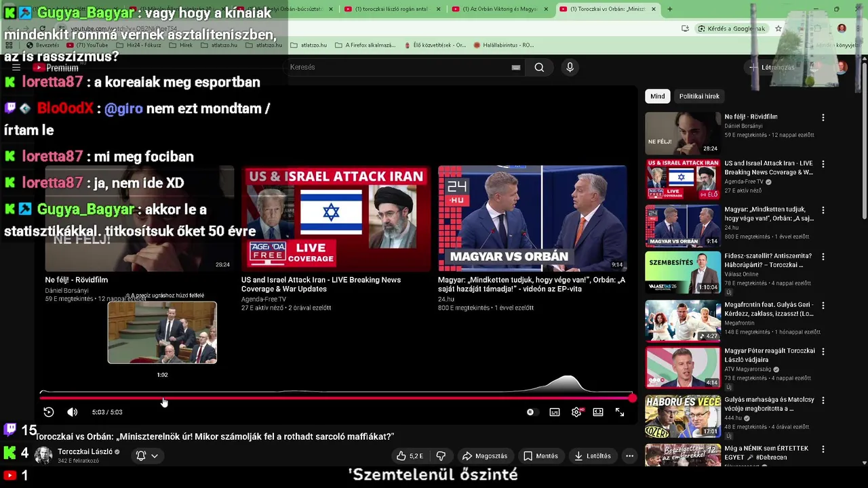Open options for Fidesz-szatellit sidebar video
Viewport: 868px width, 488px height.
[x=823, y=258]
